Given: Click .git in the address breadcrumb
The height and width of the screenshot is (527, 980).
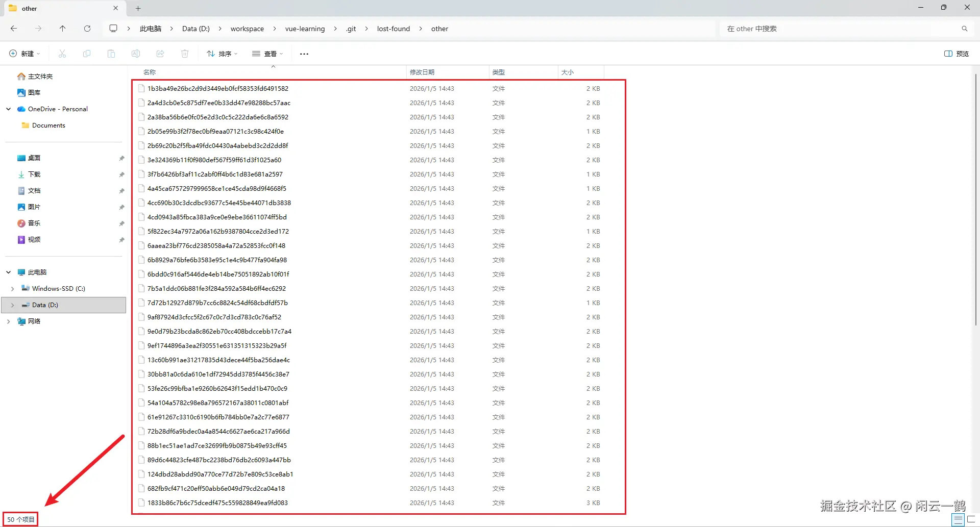Looking at the screenshot, I should click(351, 29).
